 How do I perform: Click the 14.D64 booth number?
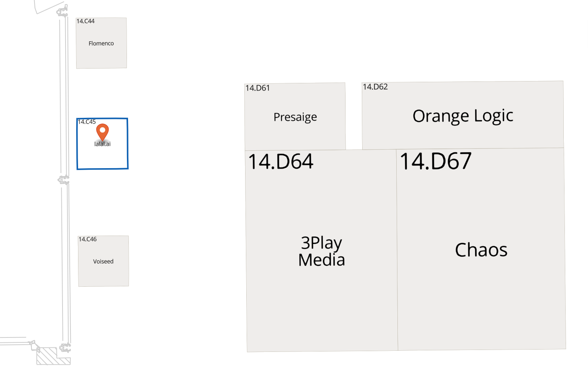[x=281, y=161]
